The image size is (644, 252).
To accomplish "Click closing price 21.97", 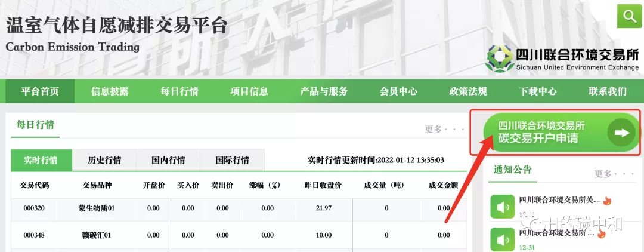I will [324, 208].
